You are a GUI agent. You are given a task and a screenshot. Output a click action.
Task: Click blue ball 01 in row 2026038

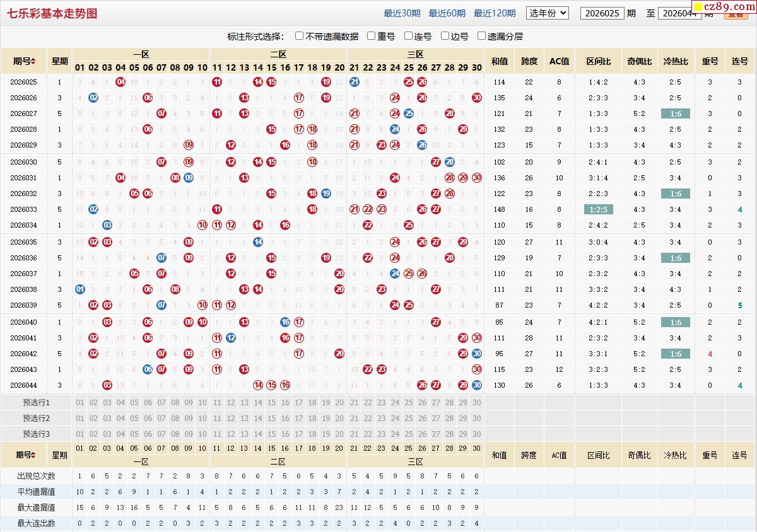pos(79,289)
